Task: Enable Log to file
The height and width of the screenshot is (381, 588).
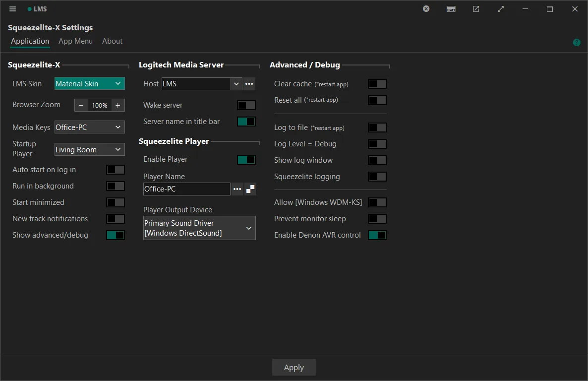Action: pyautogui.click(x=377, y=127)
